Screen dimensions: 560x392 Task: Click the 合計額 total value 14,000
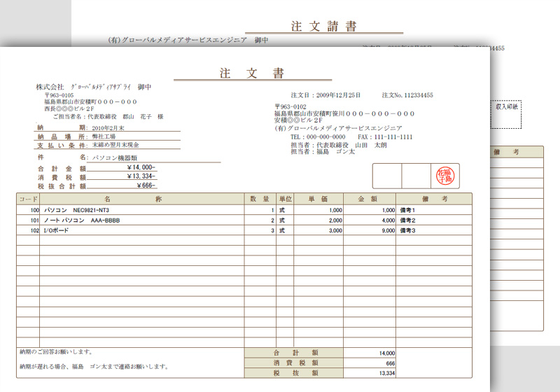[386, 353]
